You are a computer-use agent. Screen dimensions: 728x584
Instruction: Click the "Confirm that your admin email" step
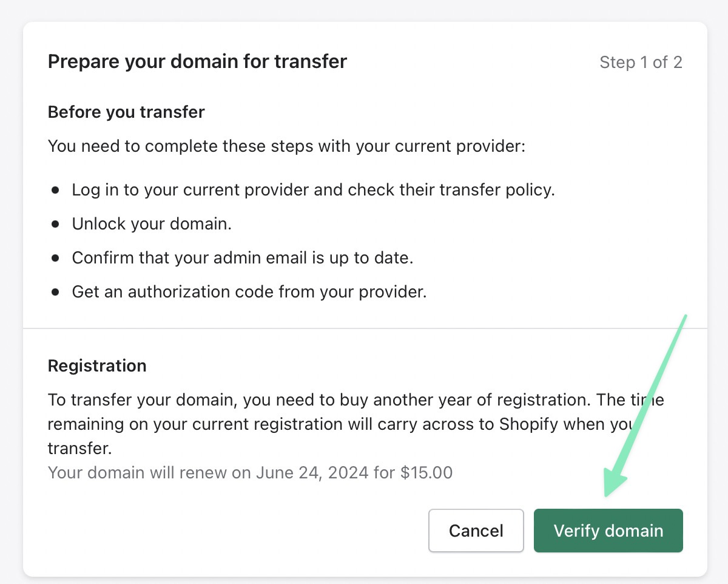click(x=242, y=258)
